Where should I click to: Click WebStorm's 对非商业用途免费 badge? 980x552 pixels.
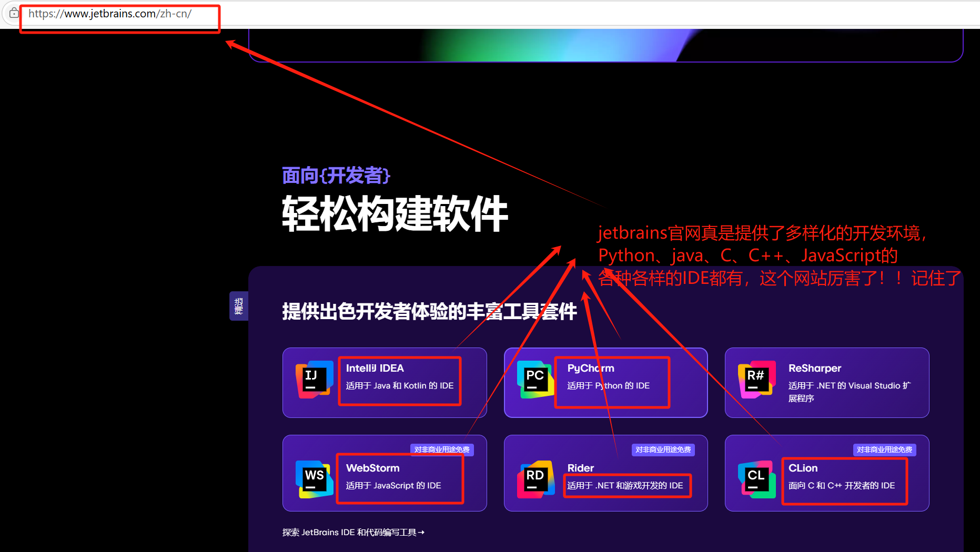pos(442,449)
